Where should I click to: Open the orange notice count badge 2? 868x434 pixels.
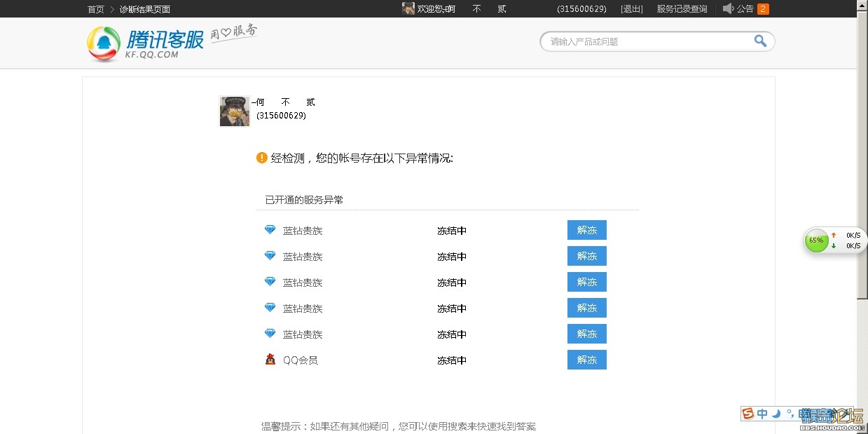tap(763, 9)
